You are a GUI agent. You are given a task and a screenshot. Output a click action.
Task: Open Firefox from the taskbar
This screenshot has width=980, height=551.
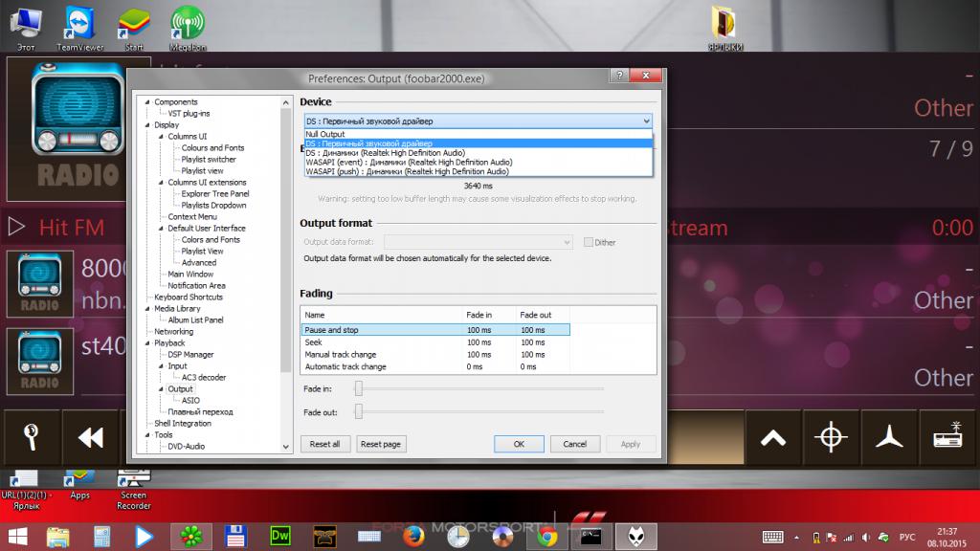coord(413,536)
